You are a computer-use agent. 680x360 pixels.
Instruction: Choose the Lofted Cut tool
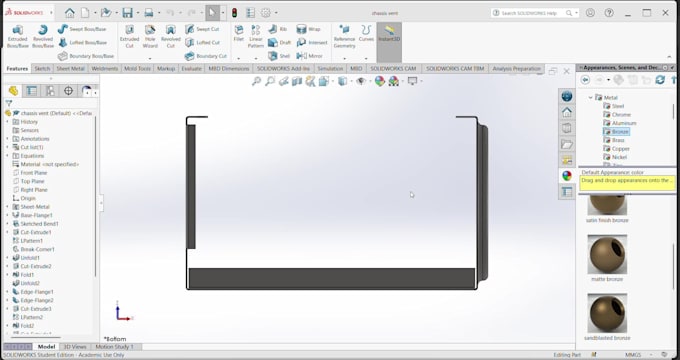coord(203,43)
